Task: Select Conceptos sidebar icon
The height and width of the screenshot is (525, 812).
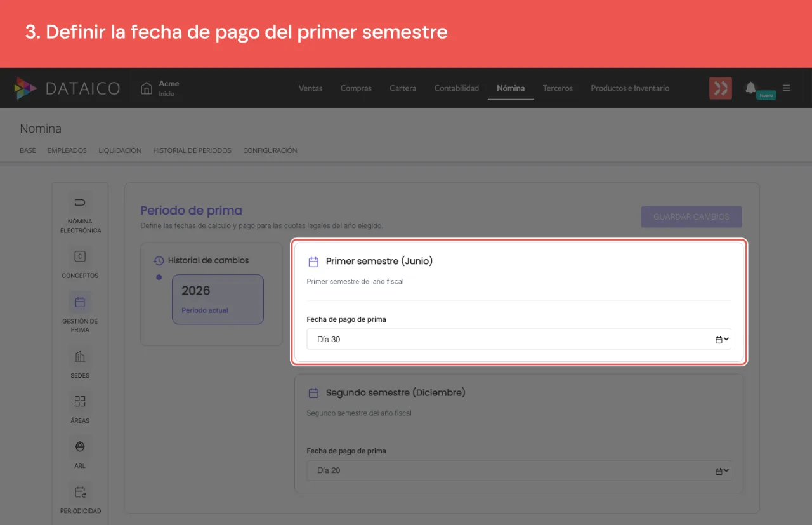Action: [x=80, y=256]
